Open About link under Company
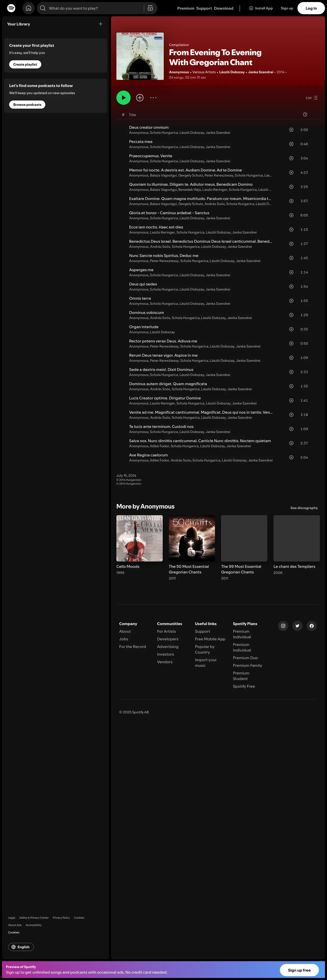 (125, 631)
